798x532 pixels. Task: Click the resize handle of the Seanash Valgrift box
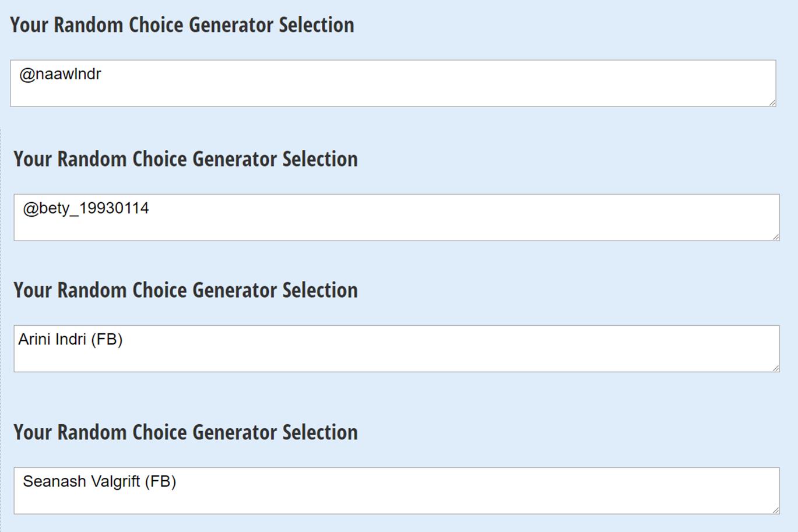click(x=775, y=510)
